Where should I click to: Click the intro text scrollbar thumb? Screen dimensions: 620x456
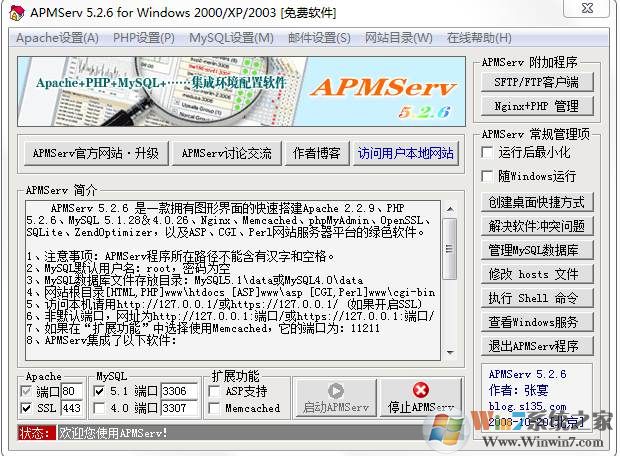pyautogui.click(x=450, y=249)
